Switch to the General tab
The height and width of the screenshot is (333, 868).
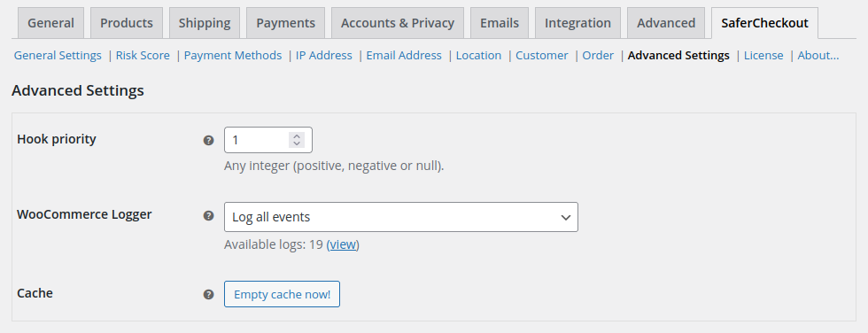tap(51, 23)
